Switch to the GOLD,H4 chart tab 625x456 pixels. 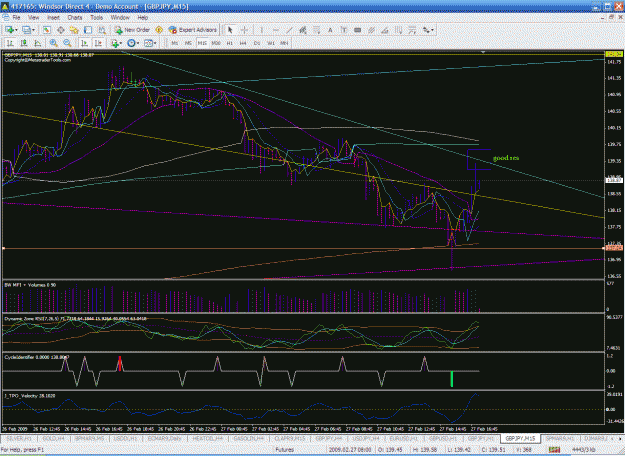[54, 438]
